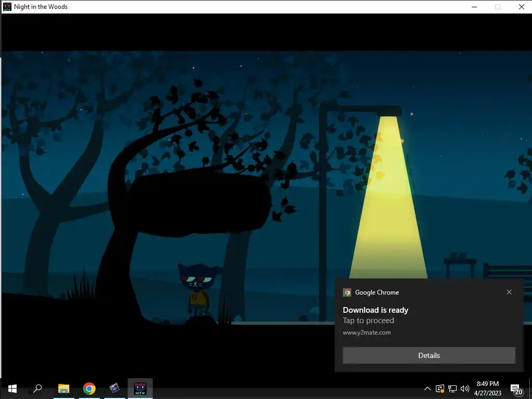
Task: Open the clock showing 8:49 PM
Action: (x=487, y=384)
